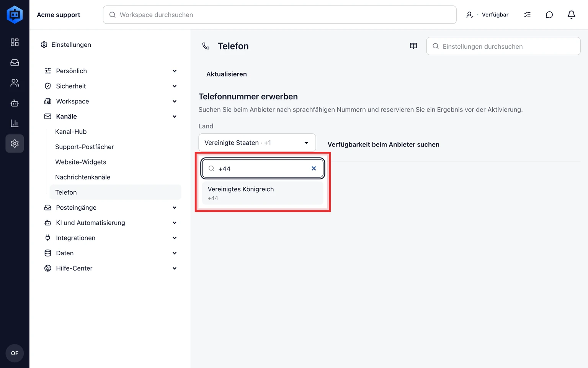Screen dimensions: 588x368
Task: Focus the Workspace durchsuchen search field
Action: tap(279, 15)
